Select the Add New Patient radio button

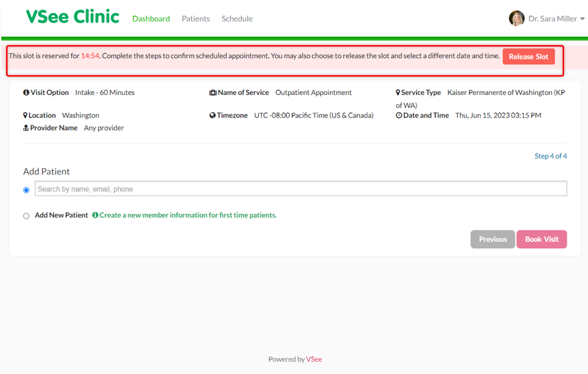[x=26, y=216]
